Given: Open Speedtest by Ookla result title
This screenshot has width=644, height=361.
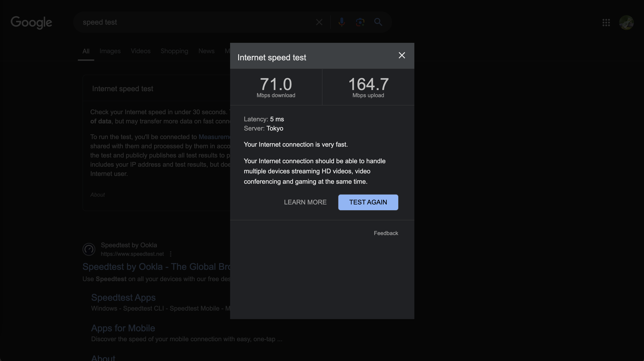Looking at the screenshot, I should click(156, 267).
